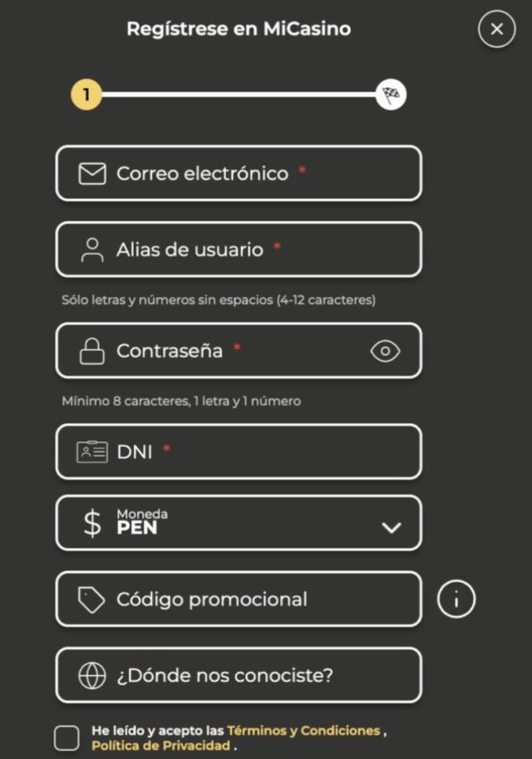Click the user silhouette icon
The height and width of the screenshot is (759, 532).
click(x=92, y=250)
